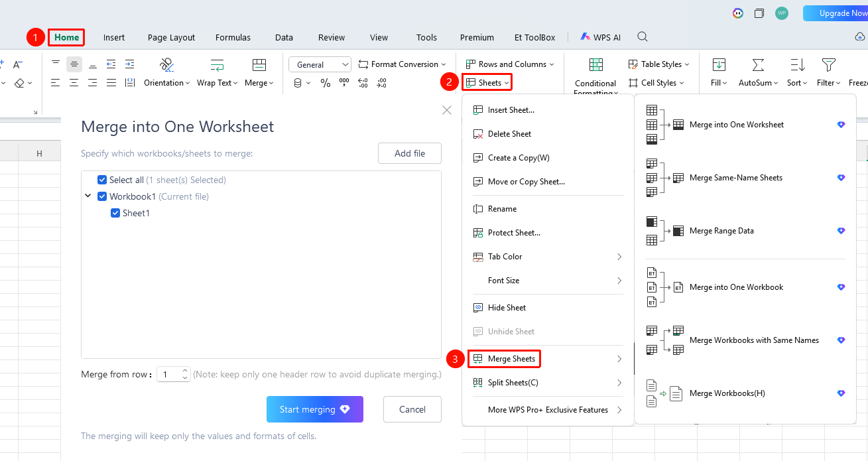
Task: Choose Merge into One Workbook
Action: click(x=745, y=287)
